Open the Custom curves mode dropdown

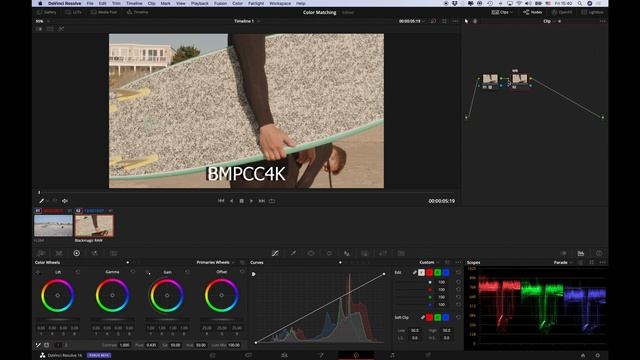[429, 262]
